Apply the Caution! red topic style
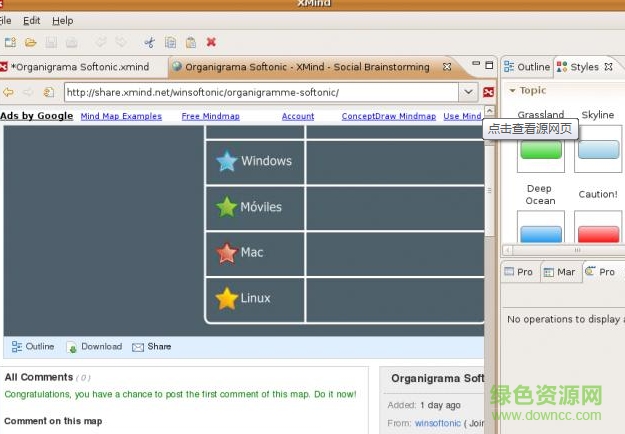Viewport: 625px width, 434px height. click(x=598, y=227)
